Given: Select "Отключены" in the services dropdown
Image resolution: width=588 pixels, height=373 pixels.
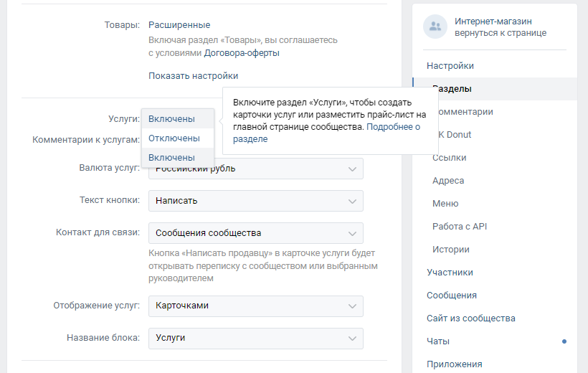Looking at the screenshot, I should point(174,138).
